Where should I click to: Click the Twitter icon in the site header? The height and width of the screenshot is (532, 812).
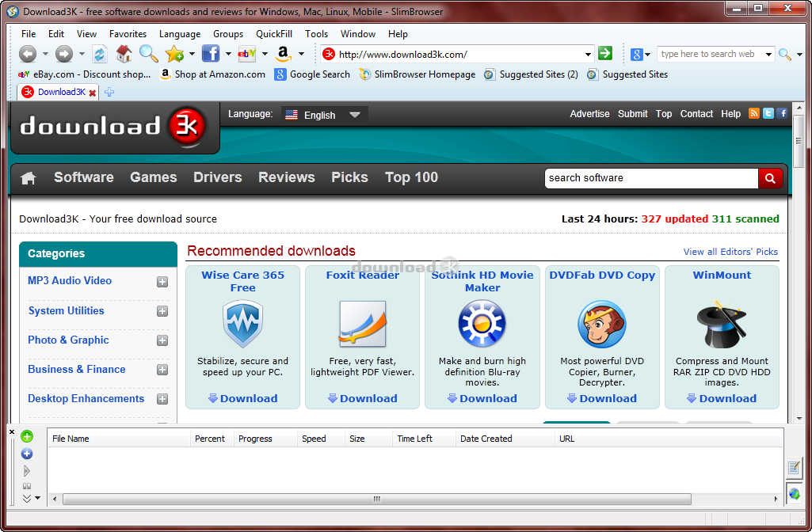(768, 113)
